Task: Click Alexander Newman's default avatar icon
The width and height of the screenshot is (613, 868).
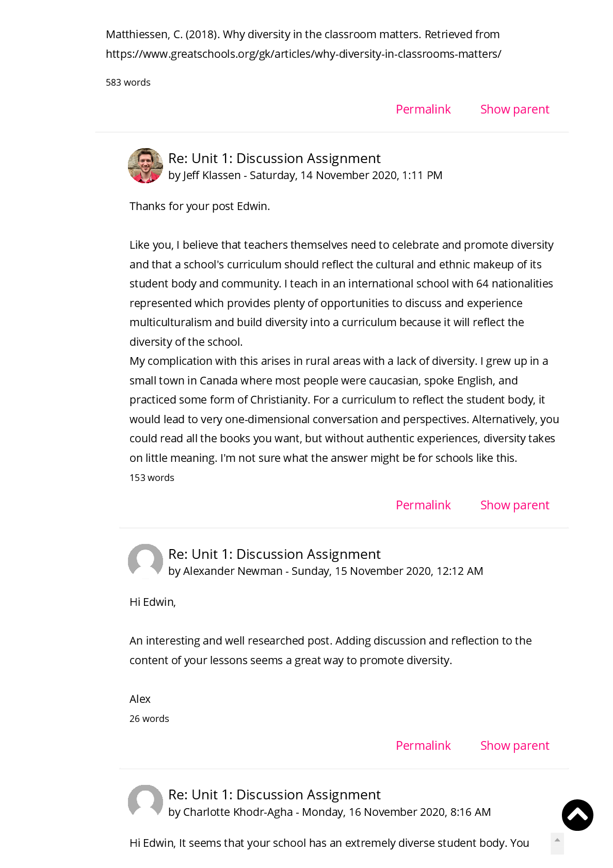Action: pos(146,561)
